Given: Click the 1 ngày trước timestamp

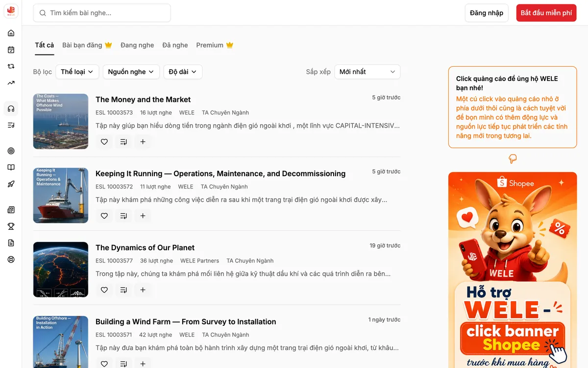Looking at the screenshot, I should pos(385,320).
